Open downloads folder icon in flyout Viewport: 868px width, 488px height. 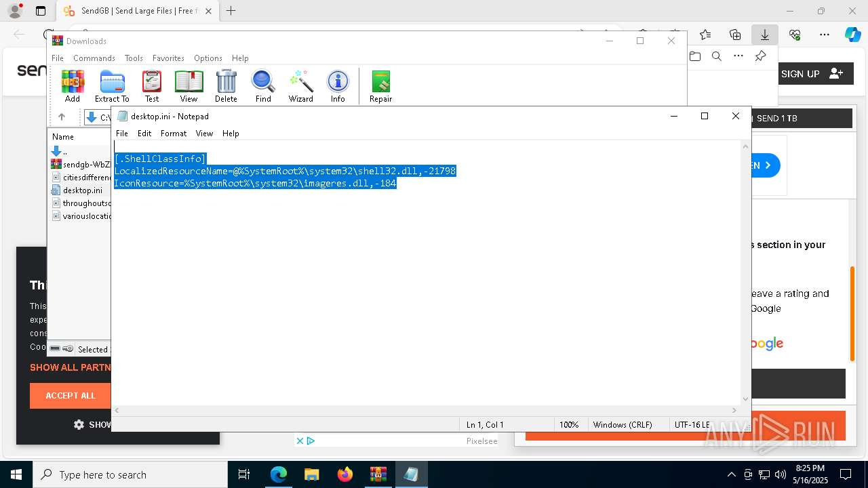(695, 56)
